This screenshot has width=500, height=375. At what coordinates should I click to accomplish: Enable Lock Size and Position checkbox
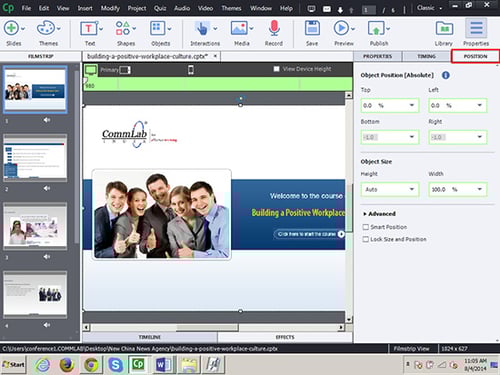pos(366,239)
